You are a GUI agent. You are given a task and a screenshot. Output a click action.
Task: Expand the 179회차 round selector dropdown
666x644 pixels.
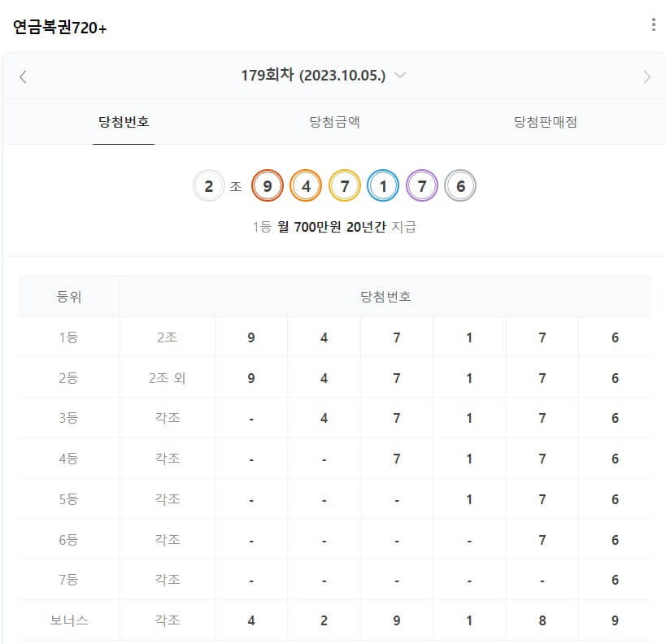coord(400,75)
